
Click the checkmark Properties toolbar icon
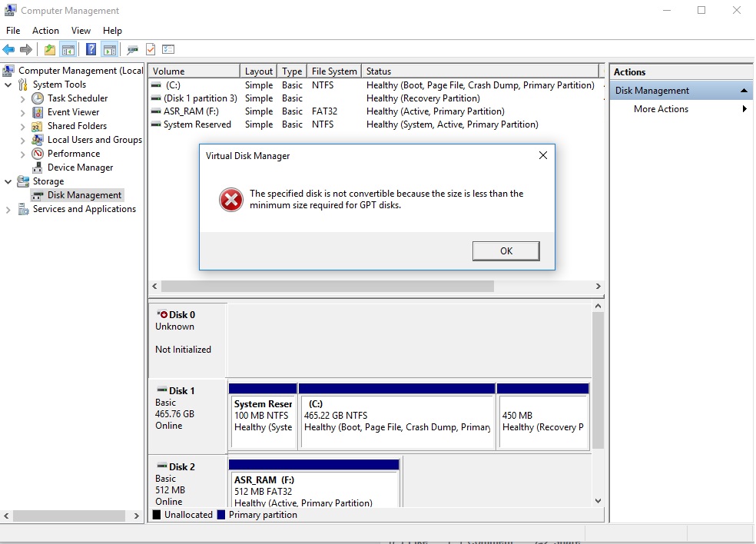click(x=151, y=49)
